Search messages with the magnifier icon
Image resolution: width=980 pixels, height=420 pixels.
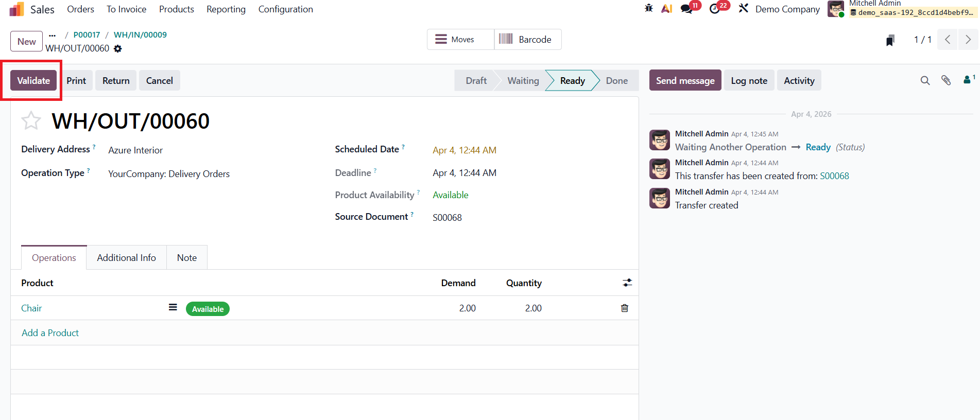pos(925,80)
